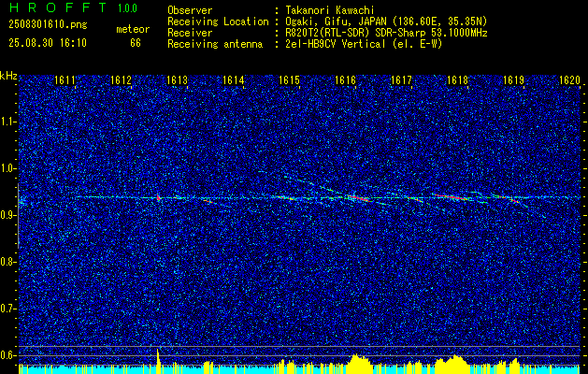Click the red meteor echo before 1613
Screen dimensions: 588x374
159,197
